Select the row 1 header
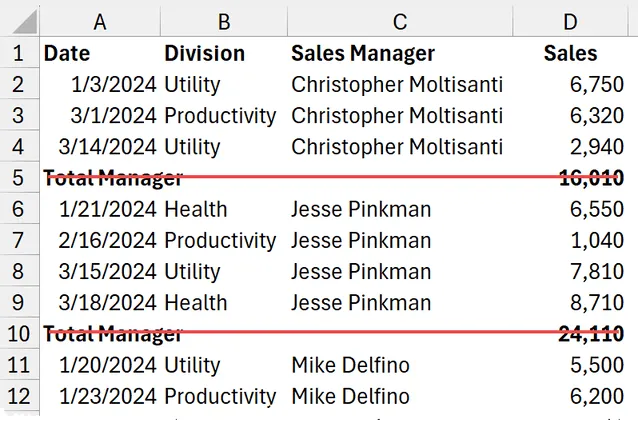The image size is (638, 427). [20, 53]
